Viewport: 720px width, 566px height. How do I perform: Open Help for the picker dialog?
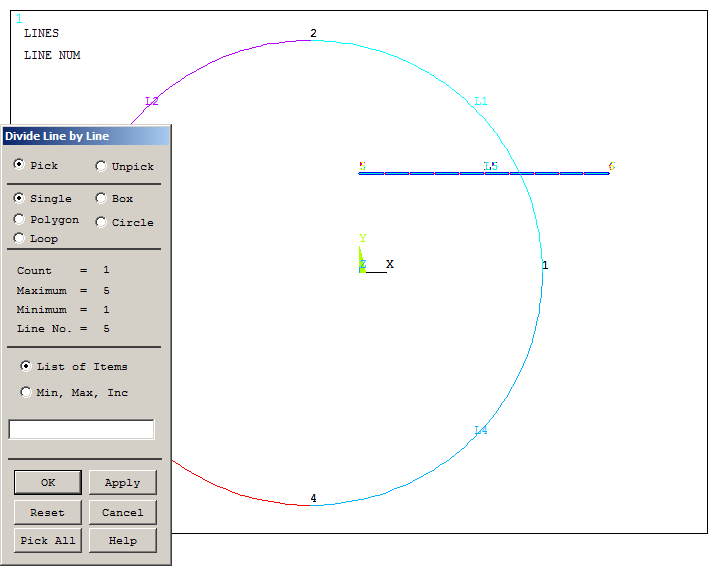(123, 540)
